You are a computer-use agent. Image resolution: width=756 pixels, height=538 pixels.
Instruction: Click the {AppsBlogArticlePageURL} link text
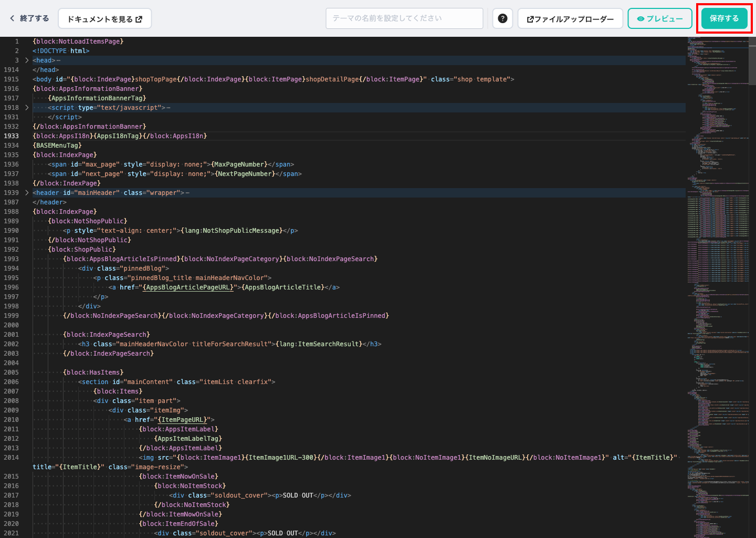tap(188, 287)
